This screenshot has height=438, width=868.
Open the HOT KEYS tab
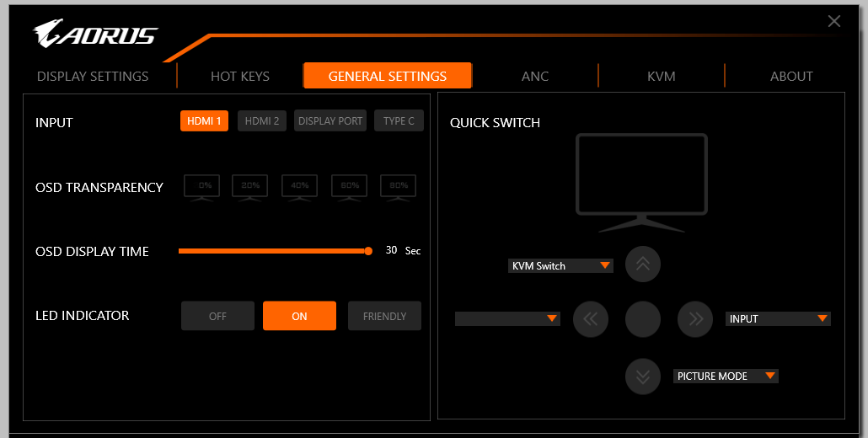click(240, 77)
